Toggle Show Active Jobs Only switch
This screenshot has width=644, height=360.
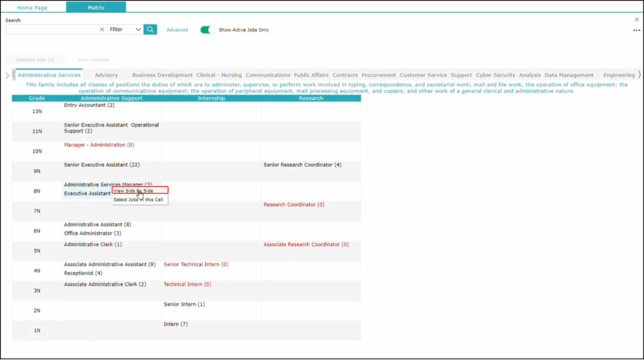point(208,30)
